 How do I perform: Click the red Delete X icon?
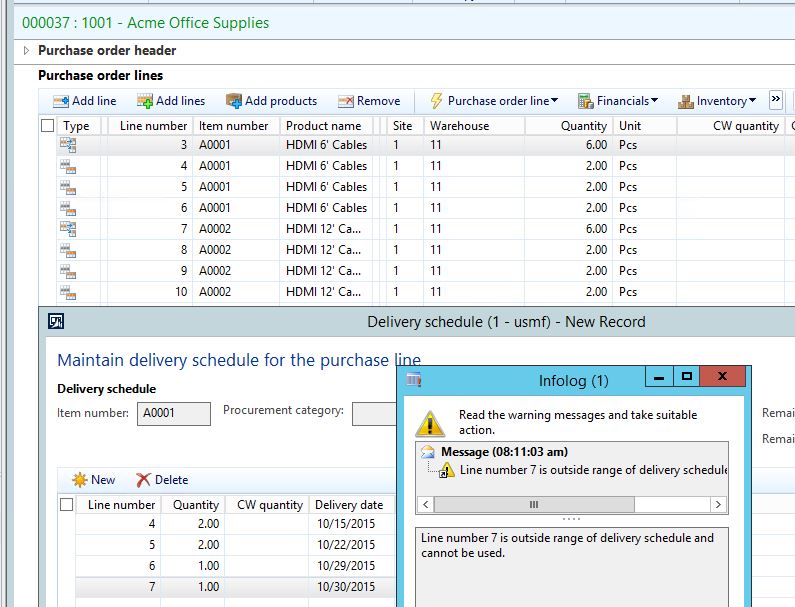click(144, 480)
